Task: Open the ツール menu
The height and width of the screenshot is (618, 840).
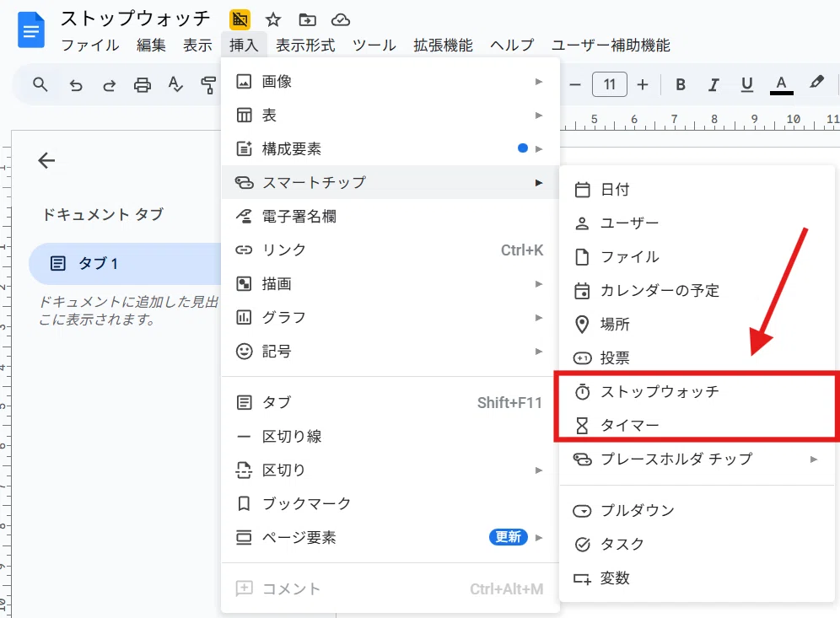Action: [x=374, y=46]
